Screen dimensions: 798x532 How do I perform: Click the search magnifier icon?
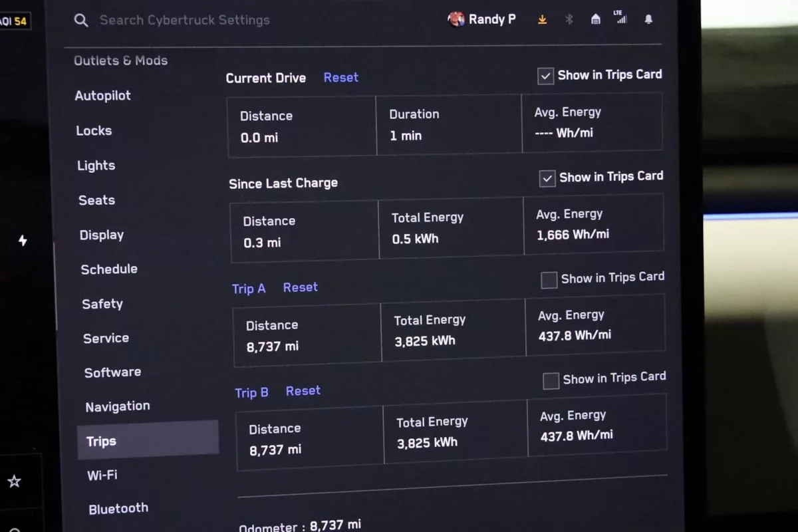point(81,21)
